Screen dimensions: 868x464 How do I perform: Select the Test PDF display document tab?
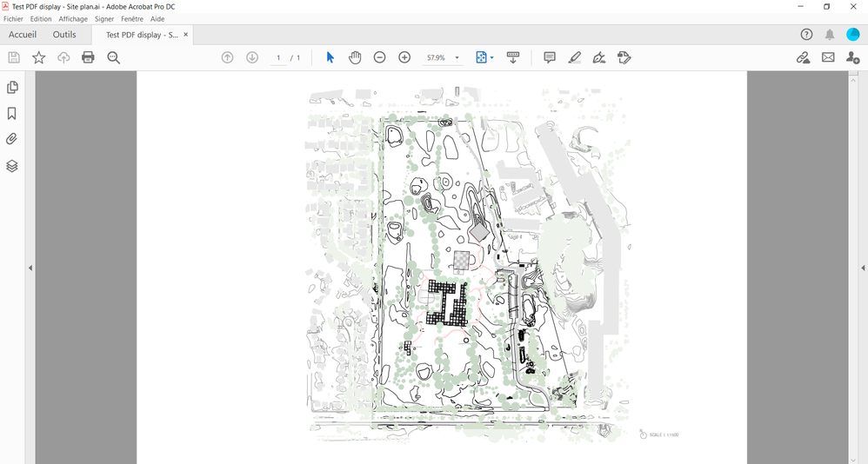[142, 35]
